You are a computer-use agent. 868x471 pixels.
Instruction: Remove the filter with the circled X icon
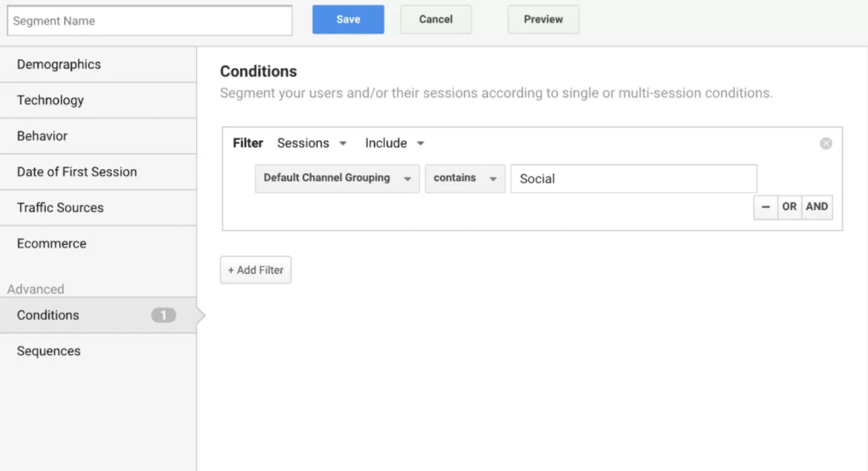826,143
